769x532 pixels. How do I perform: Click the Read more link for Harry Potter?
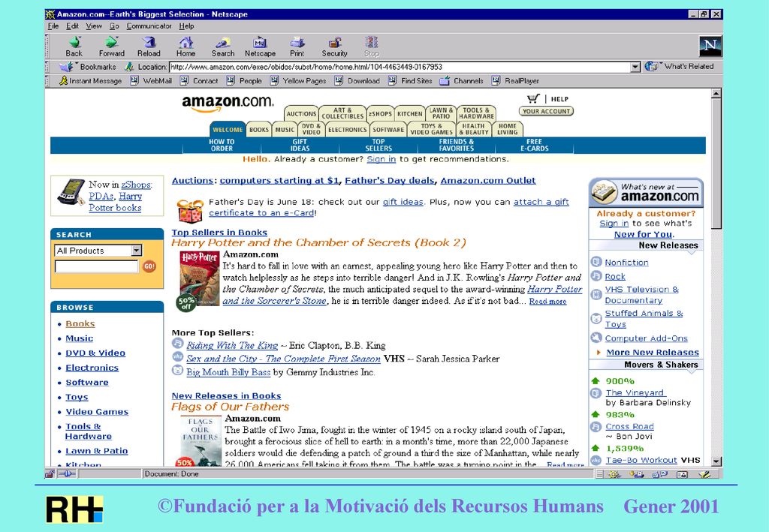pos(547,302)
